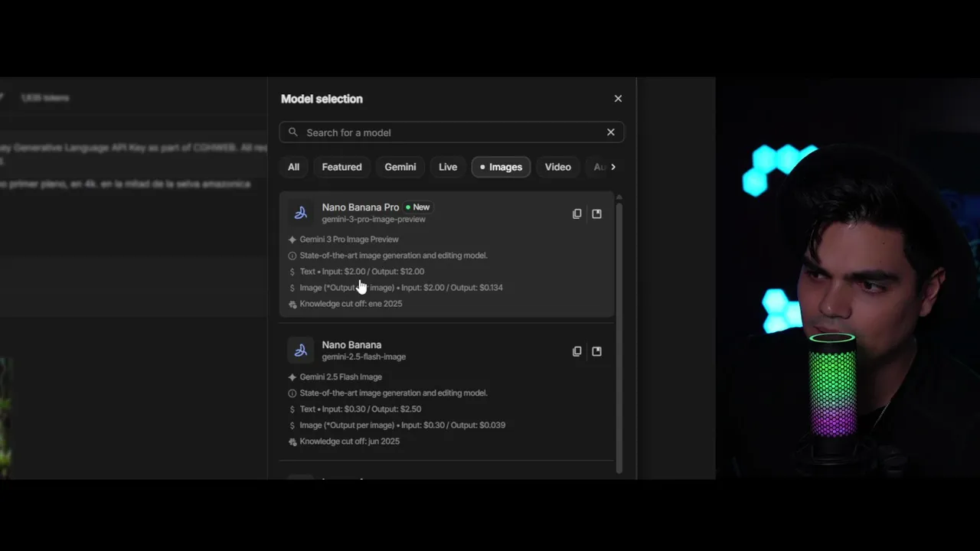The height and width of the screenshot is (551, 980).
Task: Copy the Nano Banana model ID
Action: pos(577,351)
